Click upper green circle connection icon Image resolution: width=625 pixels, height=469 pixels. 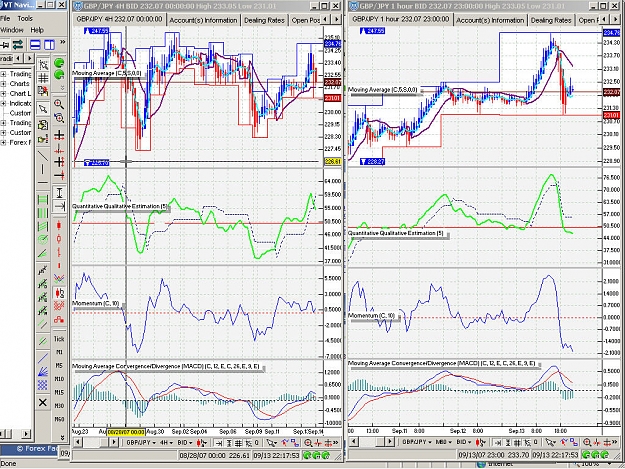tap(59, 63)
